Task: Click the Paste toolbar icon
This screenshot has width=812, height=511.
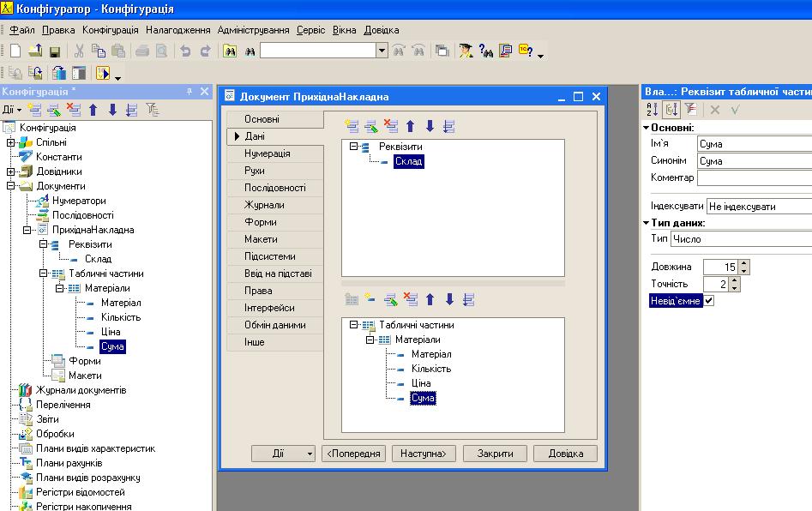Action: (118, 51)
